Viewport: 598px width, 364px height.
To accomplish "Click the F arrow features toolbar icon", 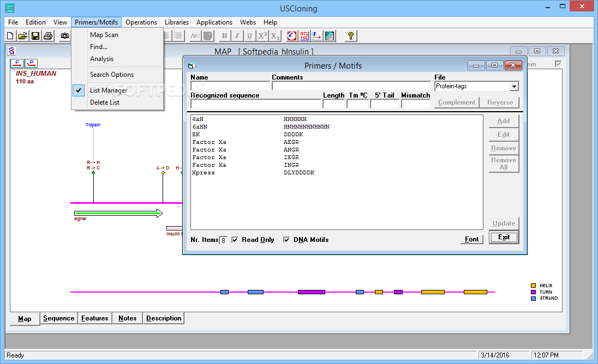I will pos(317,36).
